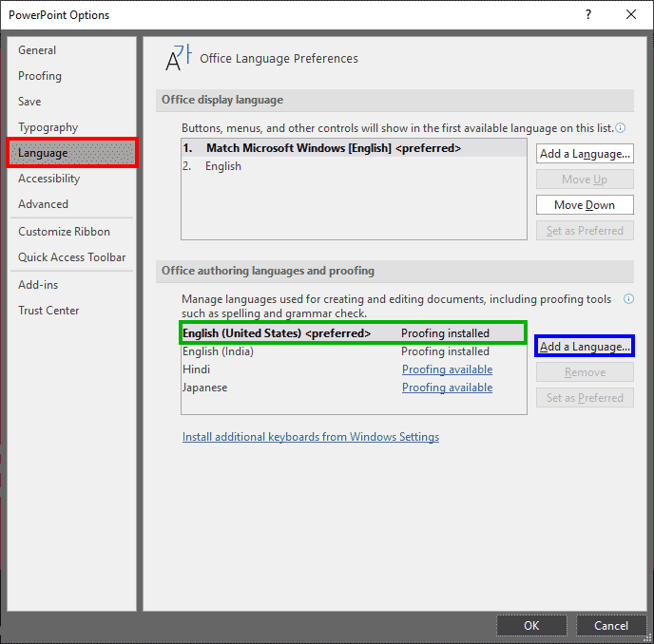Open the Proofing options category
The height and width of the screenshot is (644, 654).
coord(71,76)
